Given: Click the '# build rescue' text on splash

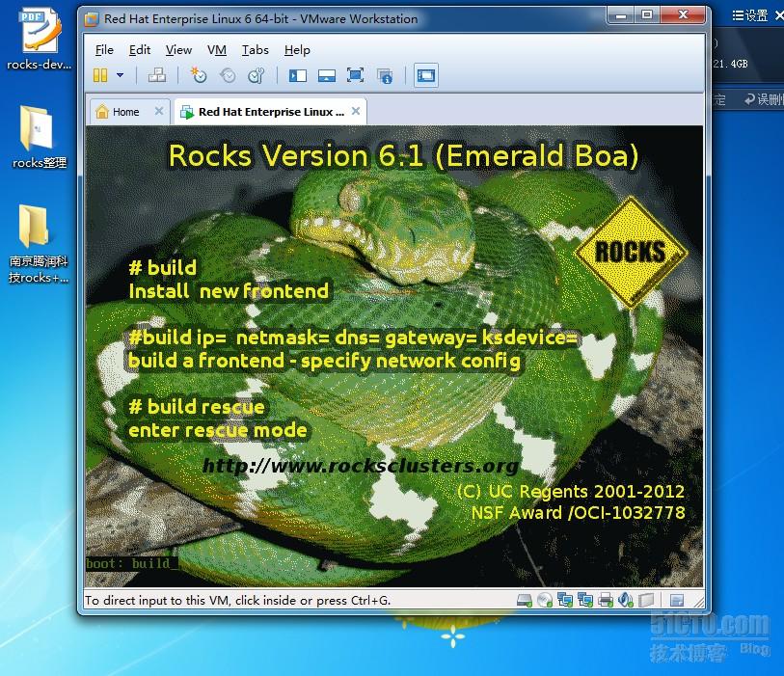Looking at the screenshot, I should point(197,407).
